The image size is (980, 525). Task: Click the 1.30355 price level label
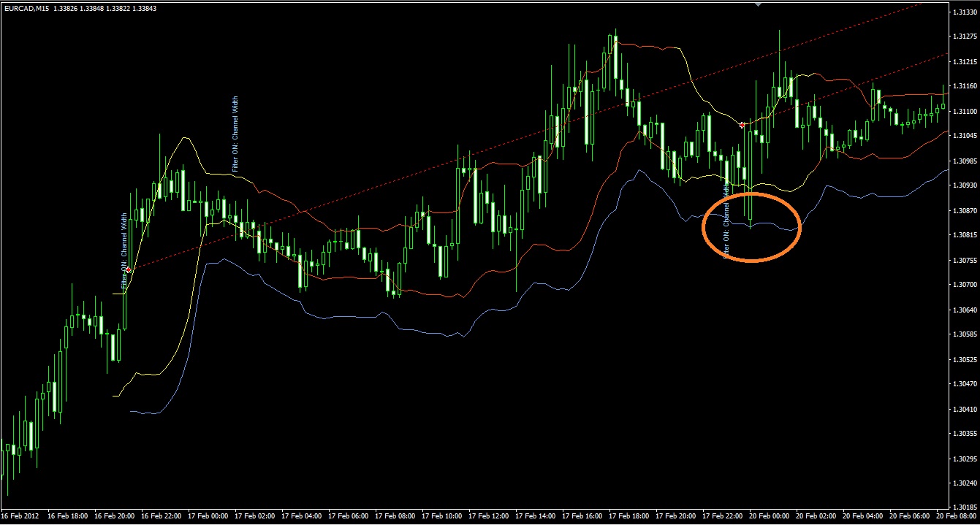(965, 434)
